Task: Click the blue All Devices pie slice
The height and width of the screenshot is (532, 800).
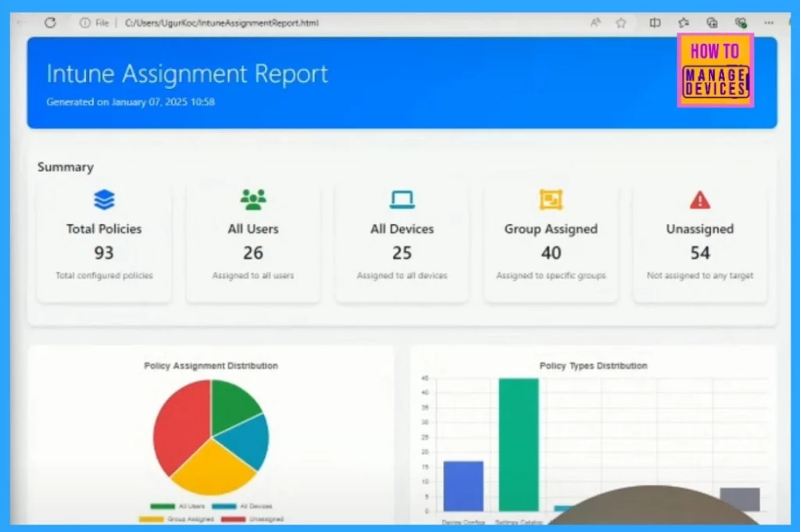Action: tap(245, 441)
